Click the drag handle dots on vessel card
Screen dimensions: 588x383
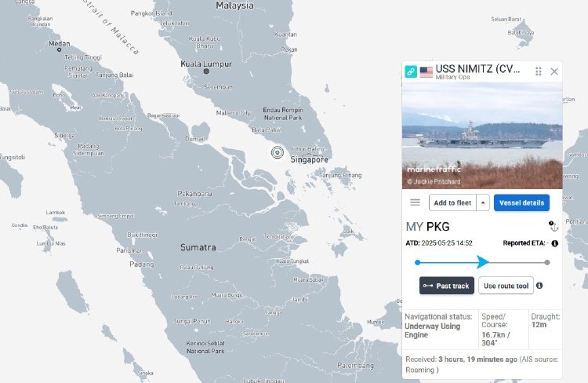click(x=539, y=71)
